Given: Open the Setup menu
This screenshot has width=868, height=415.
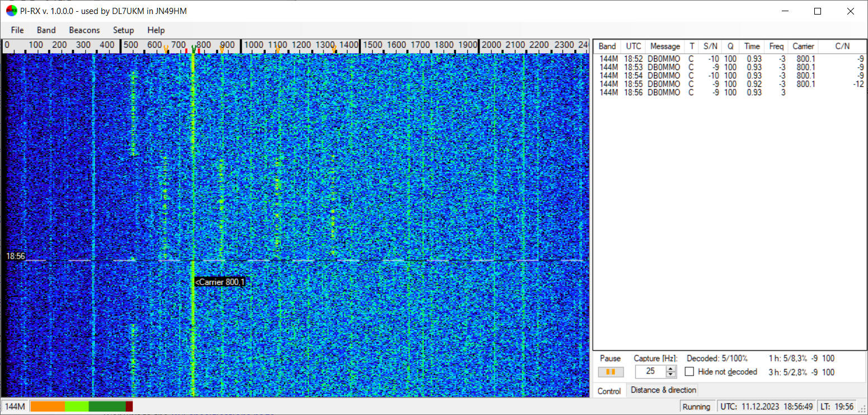Looking at the screenshot, I should (x=124, y=30).
